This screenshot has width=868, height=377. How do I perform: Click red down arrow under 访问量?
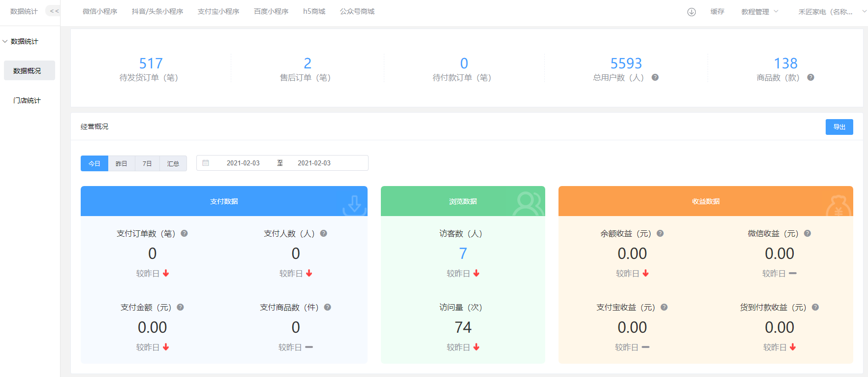(476, 347)
